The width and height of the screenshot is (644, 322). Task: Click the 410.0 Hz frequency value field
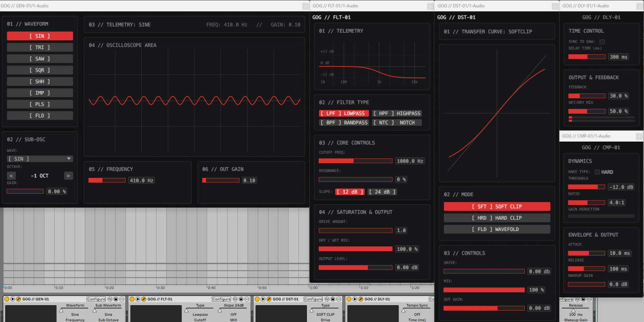pyautogui.click(x=142, y=180)
